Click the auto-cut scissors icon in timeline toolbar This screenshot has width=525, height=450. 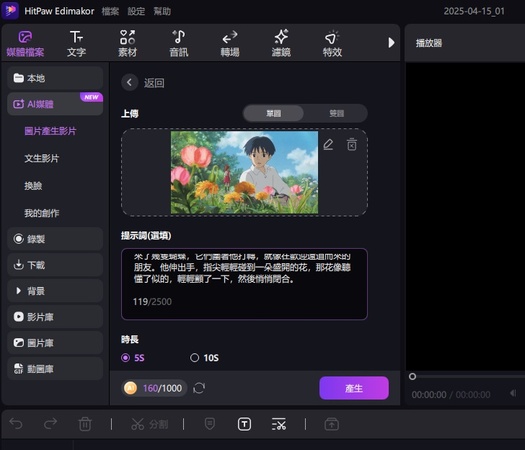tap(279, 424)
